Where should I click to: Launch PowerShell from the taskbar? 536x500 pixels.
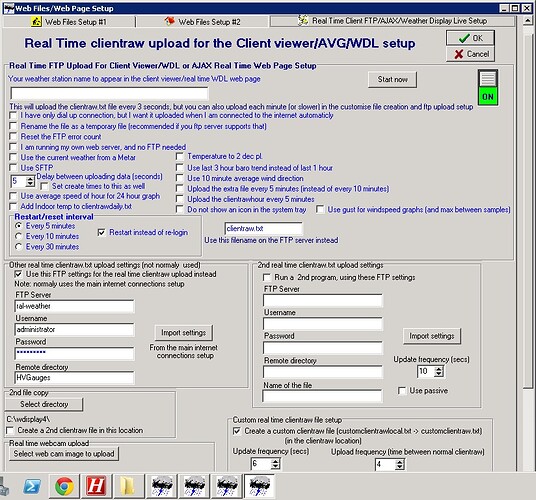click(32, 486)
